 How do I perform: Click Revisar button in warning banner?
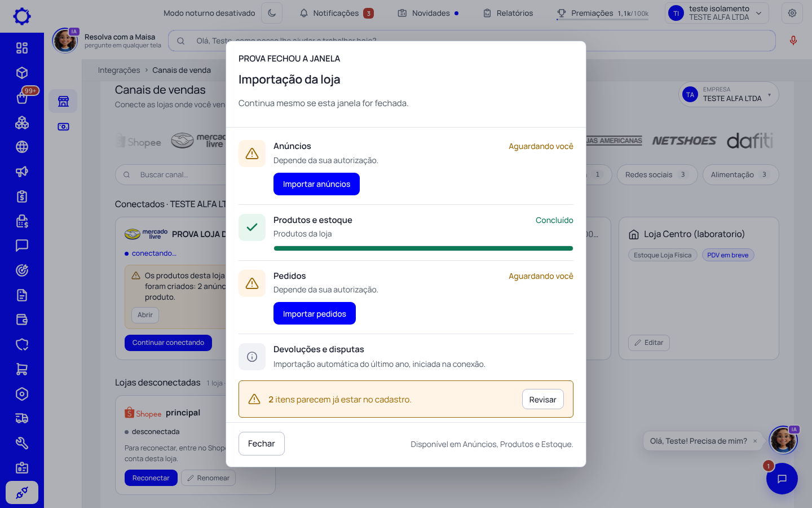tap(542, 399)
